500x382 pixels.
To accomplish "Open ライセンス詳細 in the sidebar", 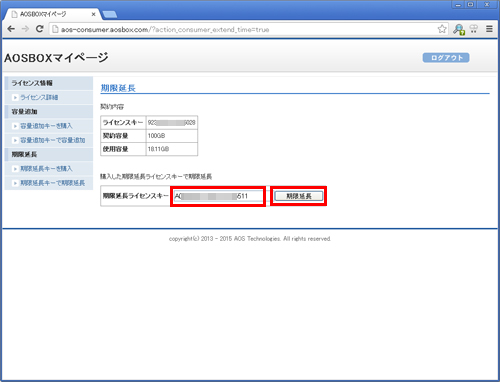I will pyautogui.click(x=39, y=97).
